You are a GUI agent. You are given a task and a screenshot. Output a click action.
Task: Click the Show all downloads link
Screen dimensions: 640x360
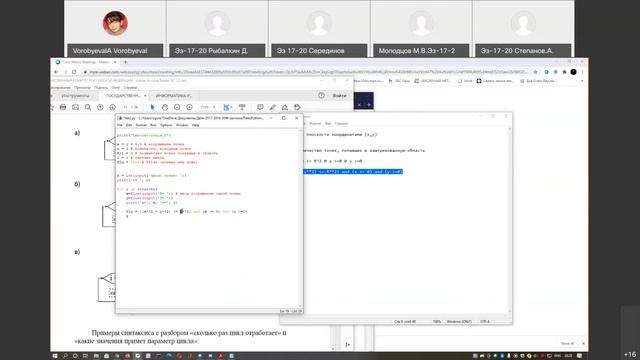point(567,343)
